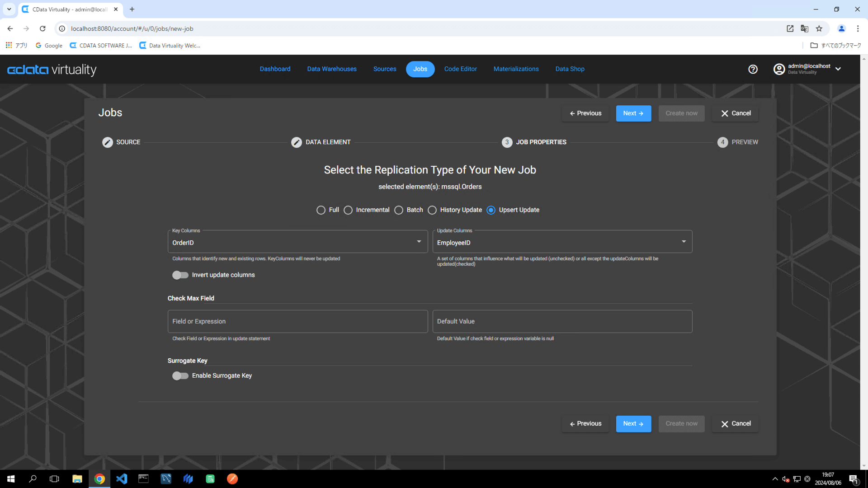Enable the Surrogate Key toggle

click(x=180, y=376)
